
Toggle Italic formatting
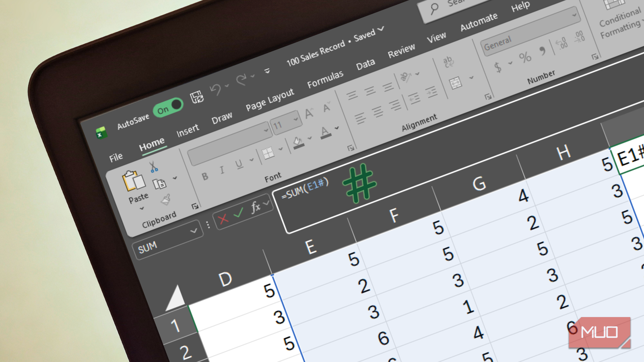222,170
